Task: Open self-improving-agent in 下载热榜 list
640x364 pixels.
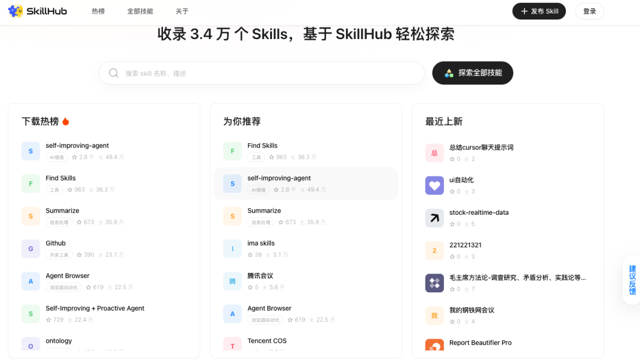Action: [x=77, y=146]
